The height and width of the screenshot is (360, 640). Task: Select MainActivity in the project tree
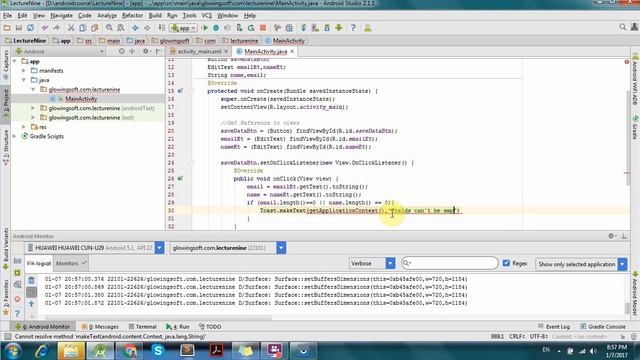(x=81, y=99)
